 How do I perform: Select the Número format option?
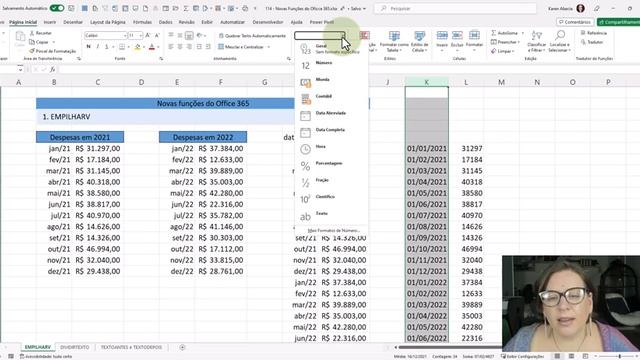tap(331, 65)
